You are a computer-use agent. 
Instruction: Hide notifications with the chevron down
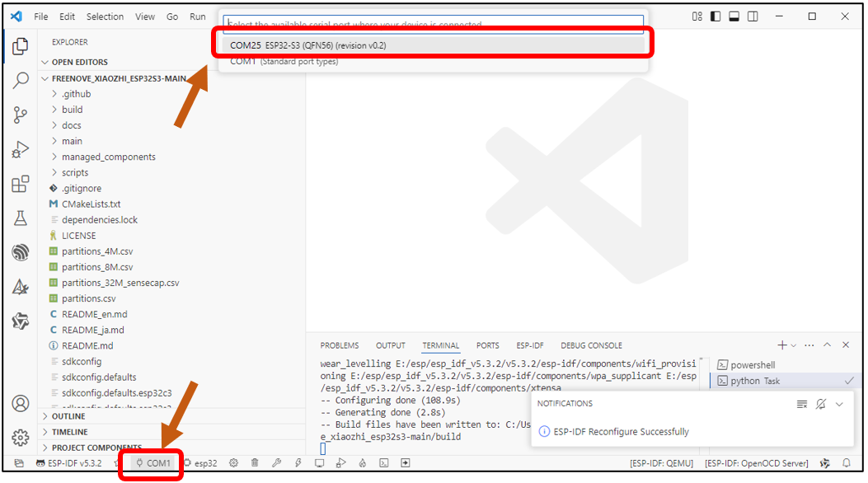839,405
